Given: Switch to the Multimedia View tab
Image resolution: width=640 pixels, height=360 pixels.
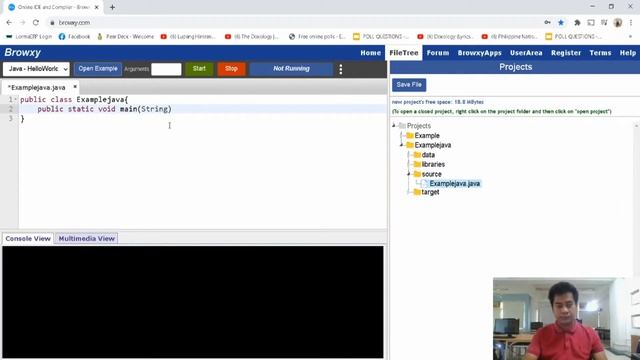Looking at the screenshot, I should pos(87,238).
